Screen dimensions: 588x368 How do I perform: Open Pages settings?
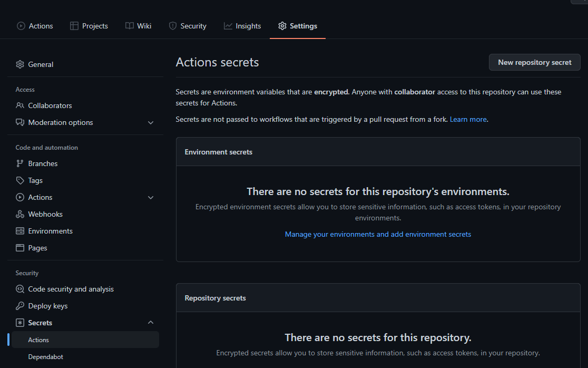coord(85,248)
